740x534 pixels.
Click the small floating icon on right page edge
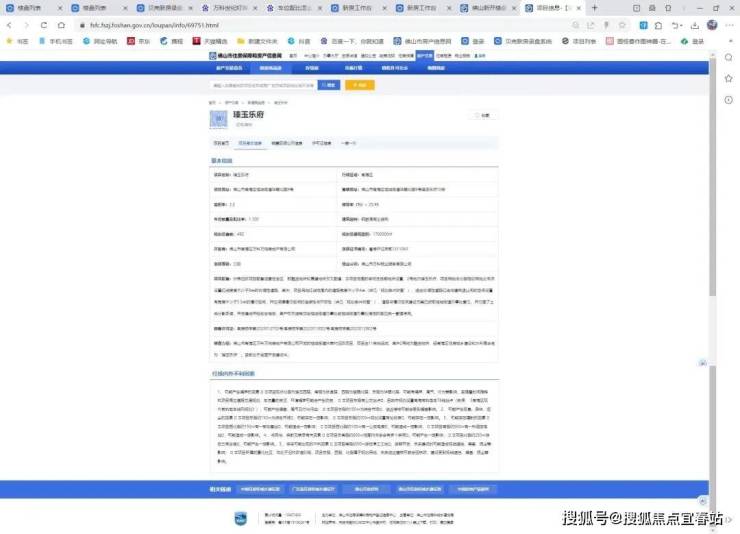pos(702,363)
